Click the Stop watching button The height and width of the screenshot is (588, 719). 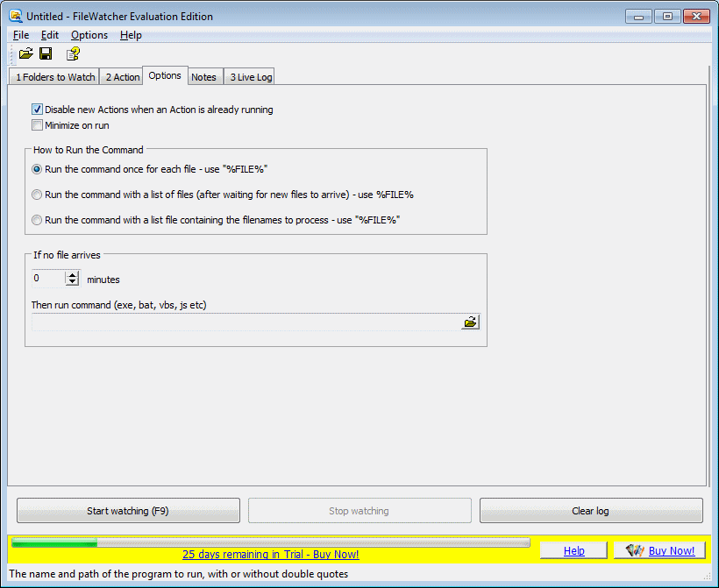[x=359, y=511]
